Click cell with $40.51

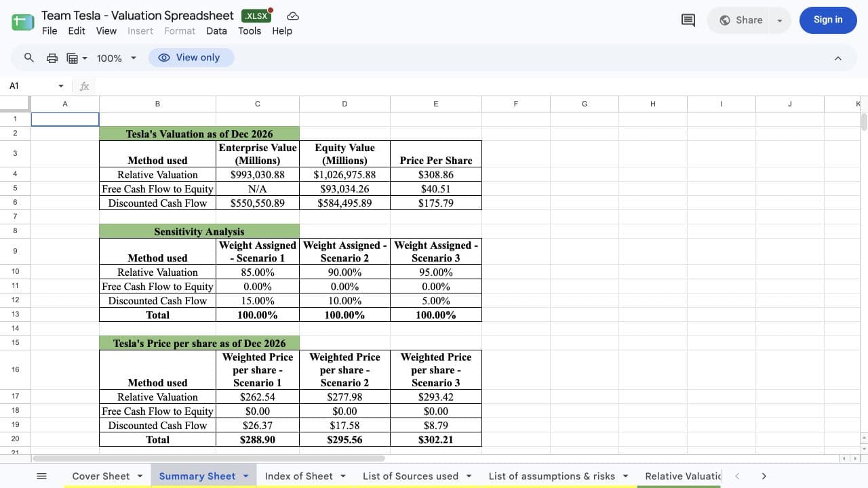tap(436, 188)
